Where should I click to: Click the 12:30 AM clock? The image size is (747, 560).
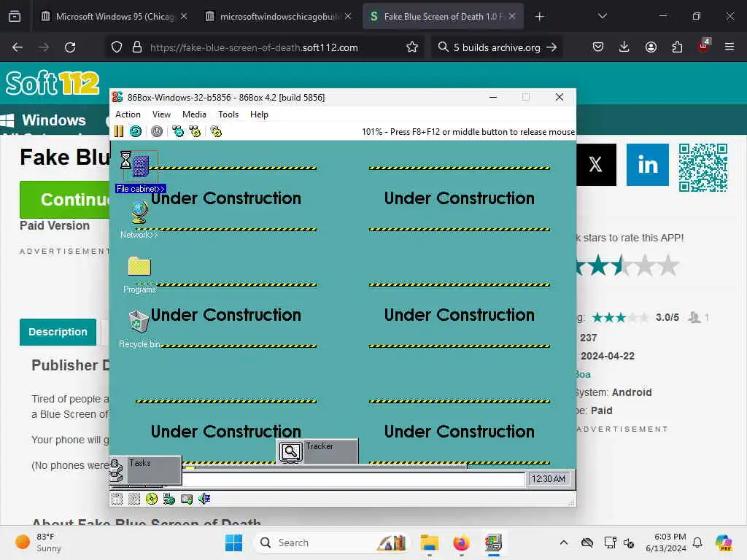(x=549, y=478)
